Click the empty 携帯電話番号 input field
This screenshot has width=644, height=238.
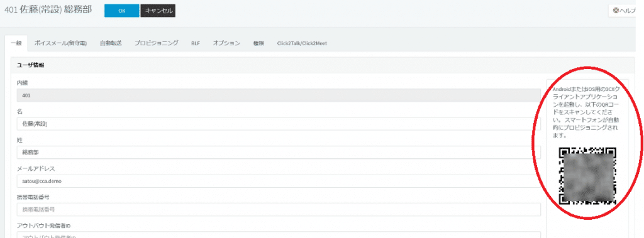pos(279,209)
